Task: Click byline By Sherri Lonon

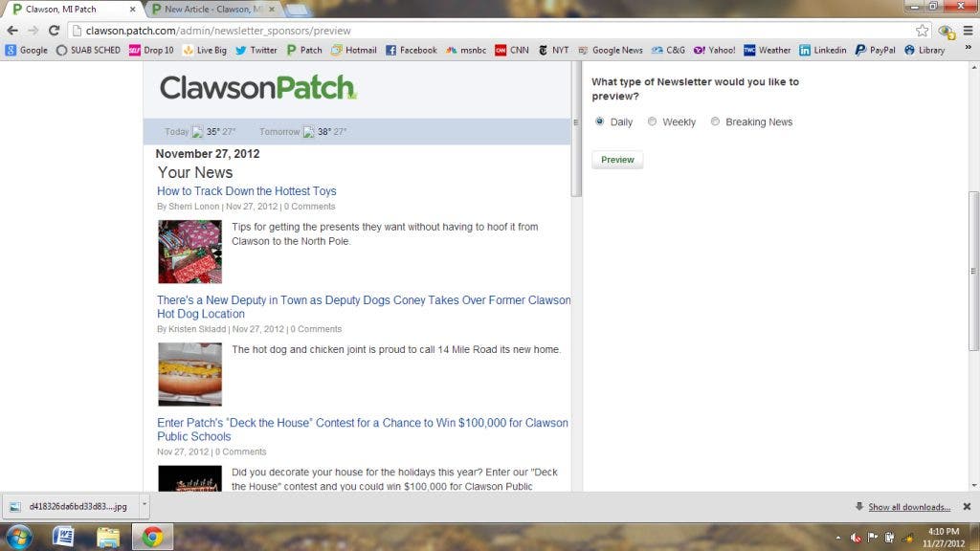Action: (189, 207)
